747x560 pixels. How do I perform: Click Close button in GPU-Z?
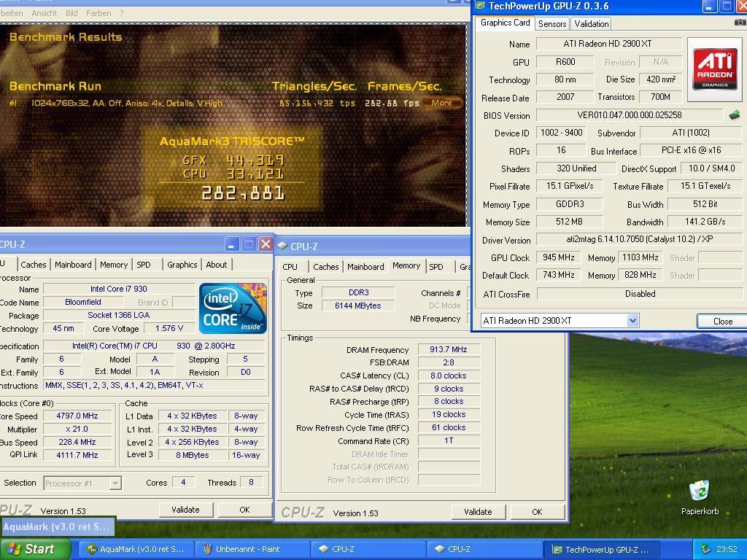[x=722, y=321]
